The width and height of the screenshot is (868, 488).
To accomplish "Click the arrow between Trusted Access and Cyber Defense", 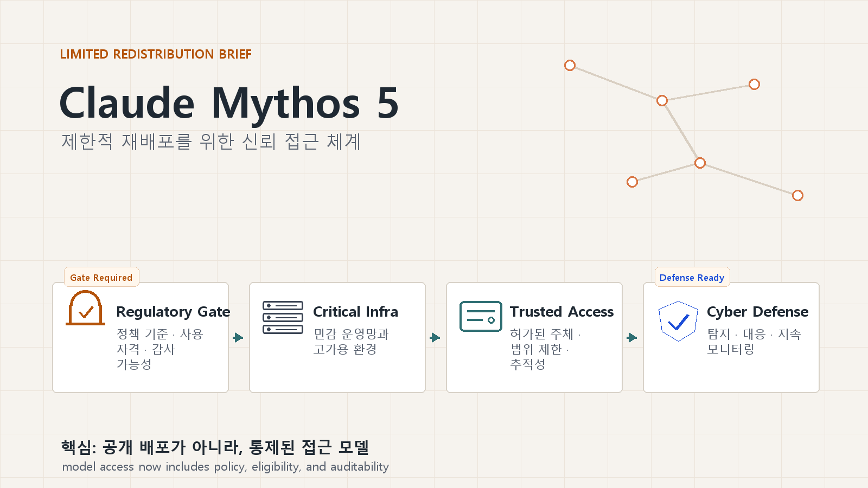I will pos(632,337).
